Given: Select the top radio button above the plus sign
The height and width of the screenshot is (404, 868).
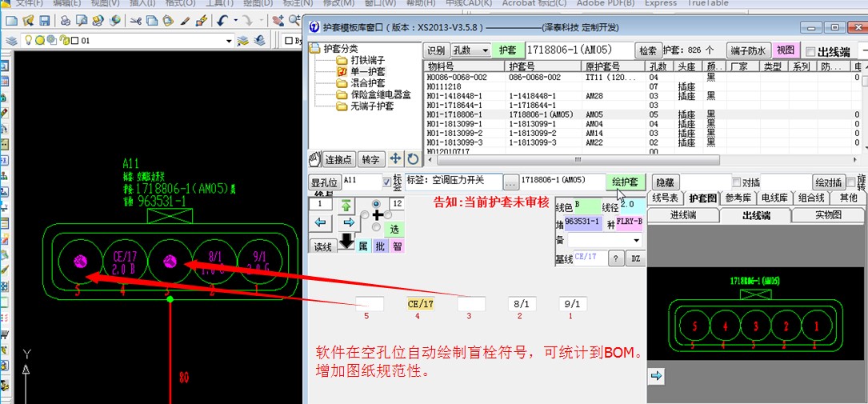Looking at the screenshot, I should point(376,204).
